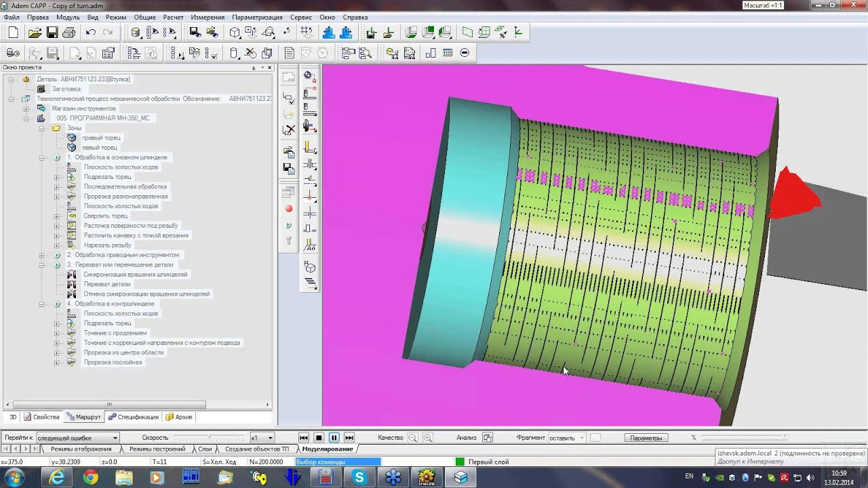Screen dimensions: 868x488
Task: Click the document sheet icon in second toolbar
Action: (290, 53)
